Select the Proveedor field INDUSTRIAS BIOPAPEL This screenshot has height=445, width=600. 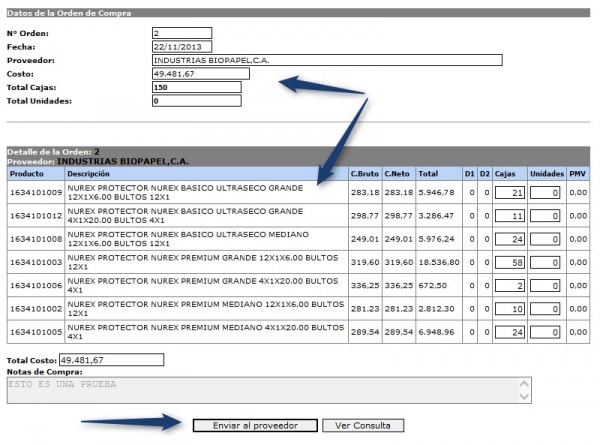(327, 60)
